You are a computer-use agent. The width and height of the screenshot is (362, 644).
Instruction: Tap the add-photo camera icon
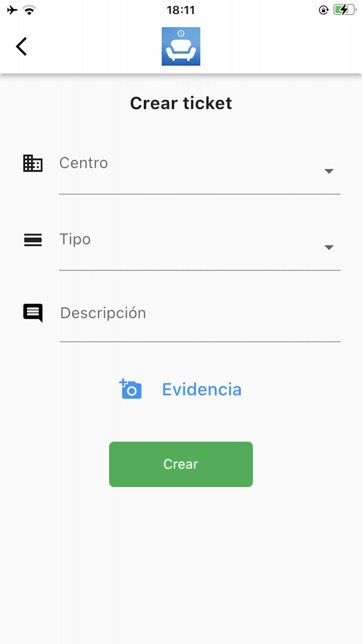(x=130, y=389)
